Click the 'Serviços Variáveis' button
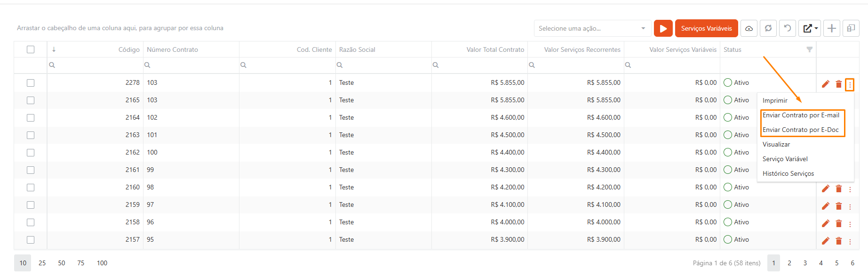This screenshot has height=278, width=868. click(706, 28)
